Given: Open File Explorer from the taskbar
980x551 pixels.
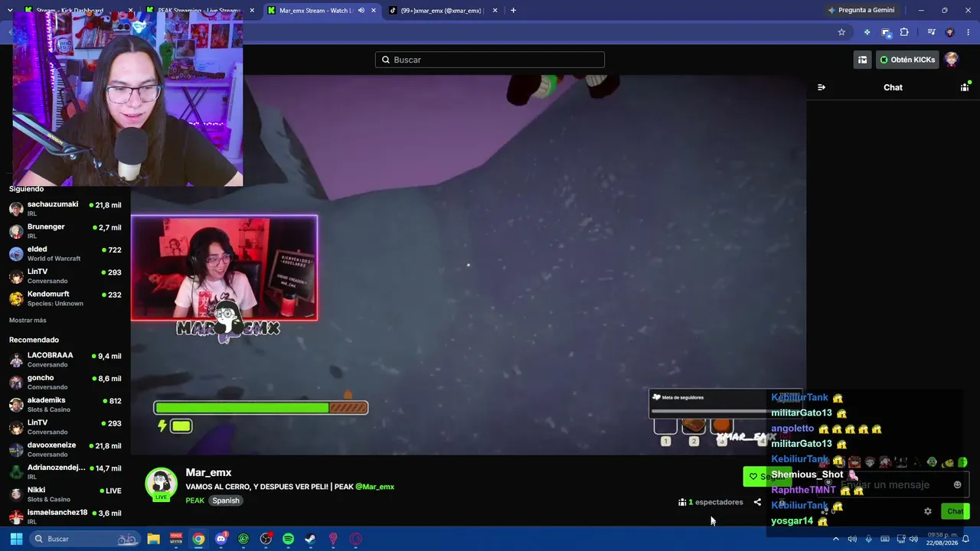Looking at the screenshot, I should point(154,539).
